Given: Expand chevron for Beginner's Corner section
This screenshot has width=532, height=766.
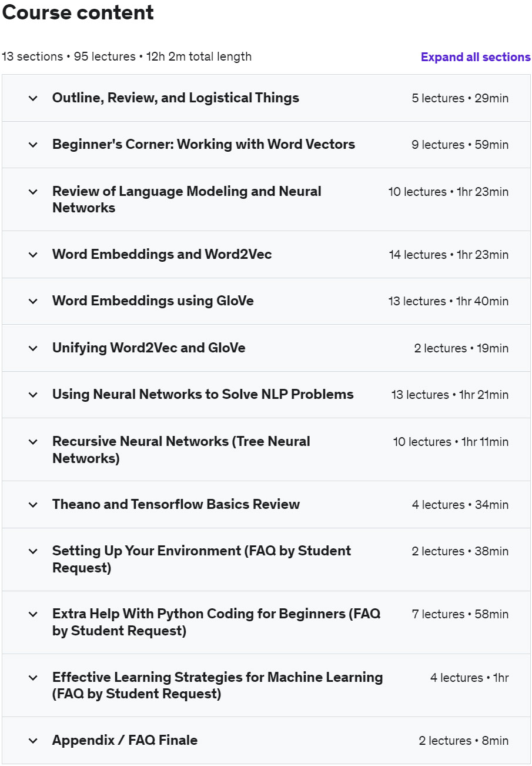Looking at the screenshot, I should 33,145.
